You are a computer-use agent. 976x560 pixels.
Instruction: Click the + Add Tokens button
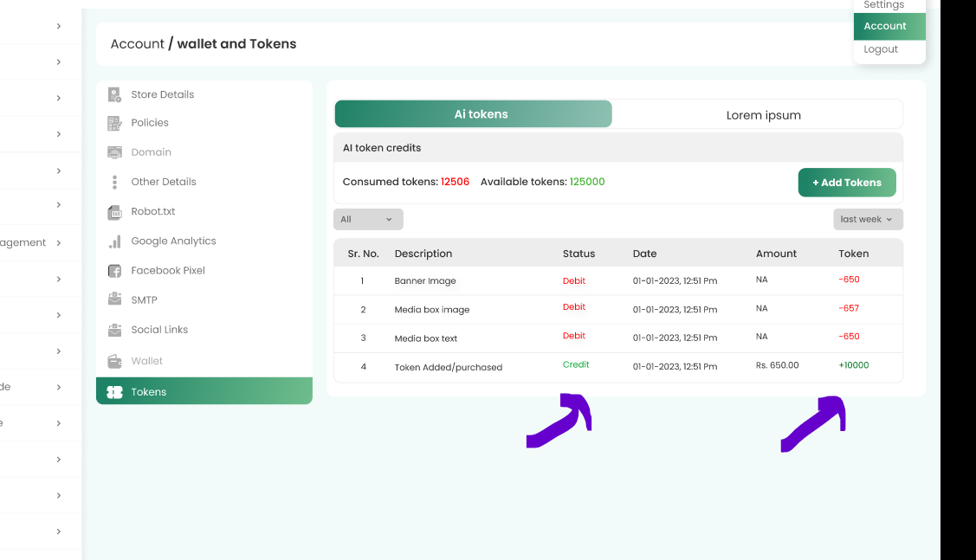pos(847,183)
